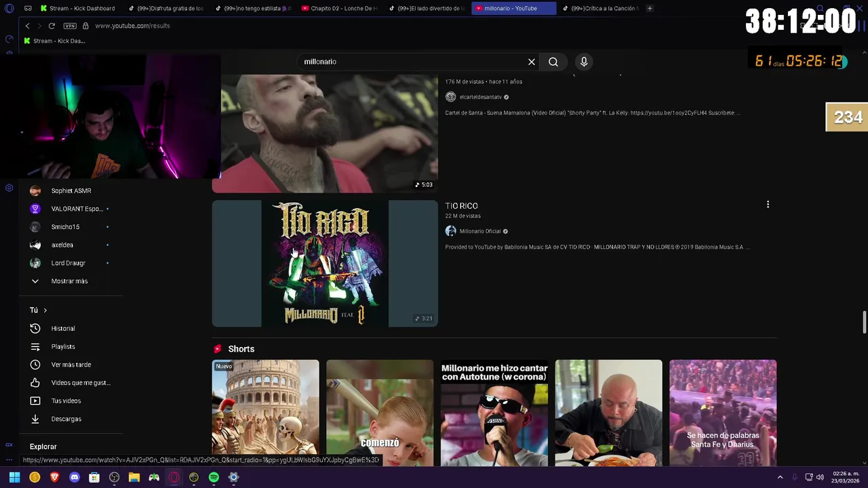Expand subscriptions with Mostrar más

[x=69, y=281]
